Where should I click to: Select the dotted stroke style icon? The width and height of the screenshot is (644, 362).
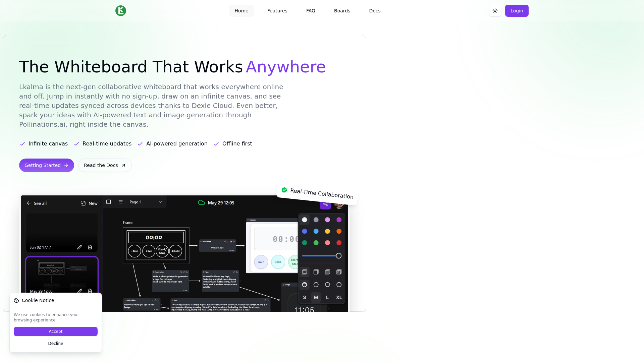[328, 285]
